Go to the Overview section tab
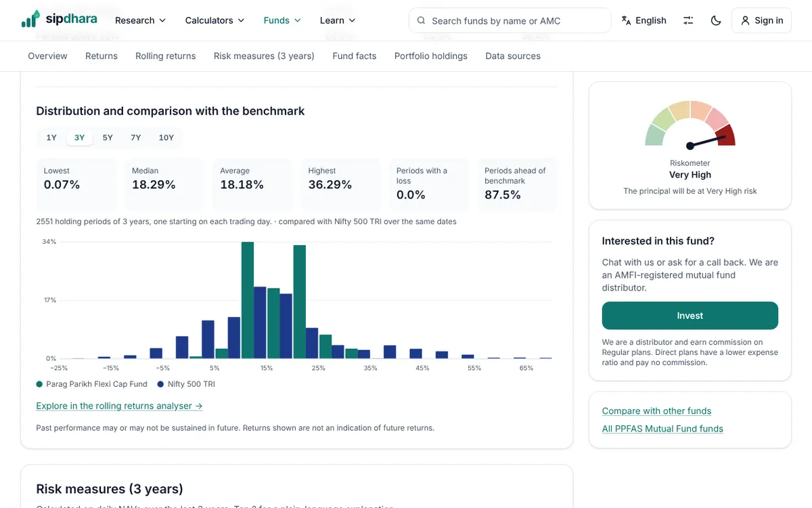This screenshot has height=508, width=812. point(47,56)
